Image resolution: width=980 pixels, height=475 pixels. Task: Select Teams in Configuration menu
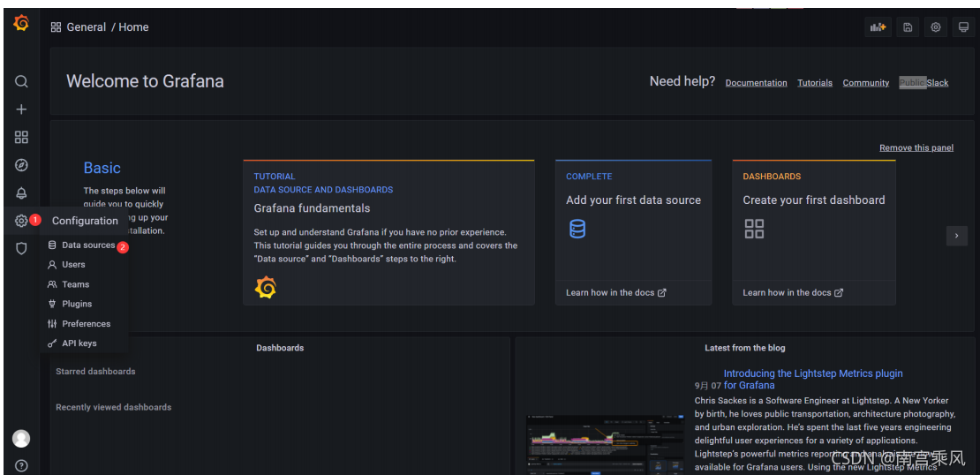(85, 284)
